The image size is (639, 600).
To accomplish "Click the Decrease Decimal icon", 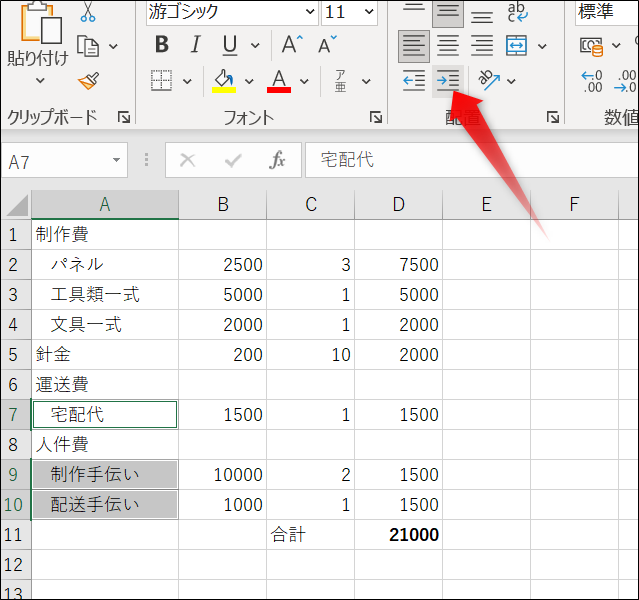I will click(626, 81).
